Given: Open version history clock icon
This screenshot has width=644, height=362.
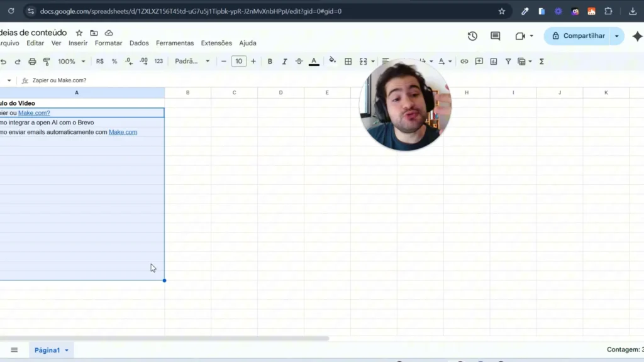Looking at the screenshot, I should (472, 36).
